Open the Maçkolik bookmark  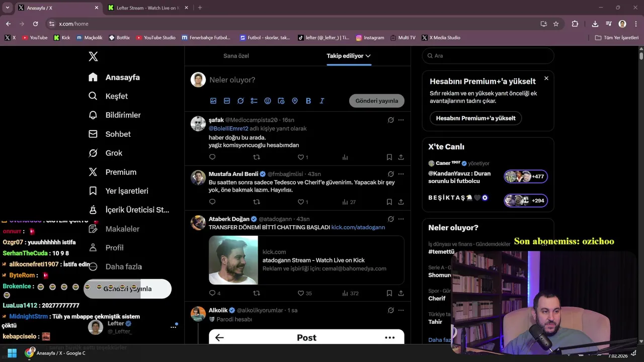[90, 38]
